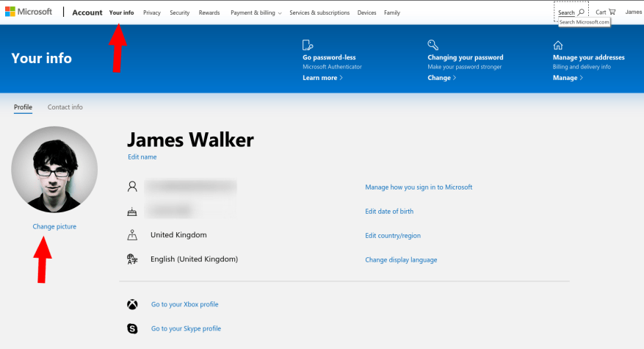Click the search magnifier icon

tap(581, 12)
